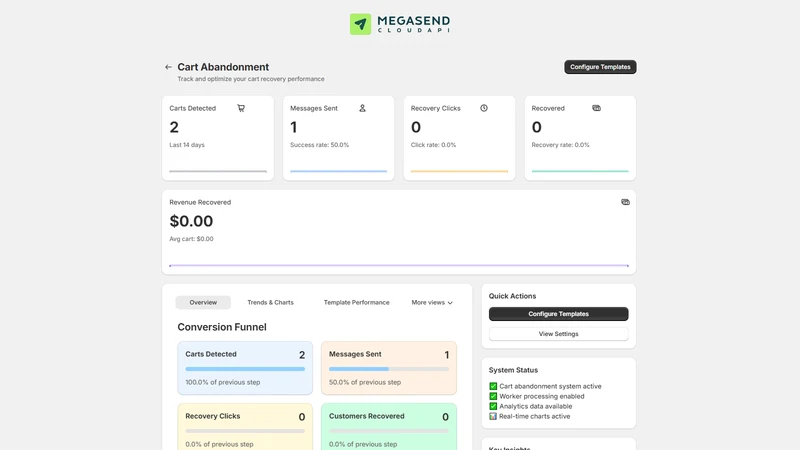The height and width of the screenshot is (450, 800).
Task: Click the back arrow beside Cart Abandonment
Action: click(168, 67)
